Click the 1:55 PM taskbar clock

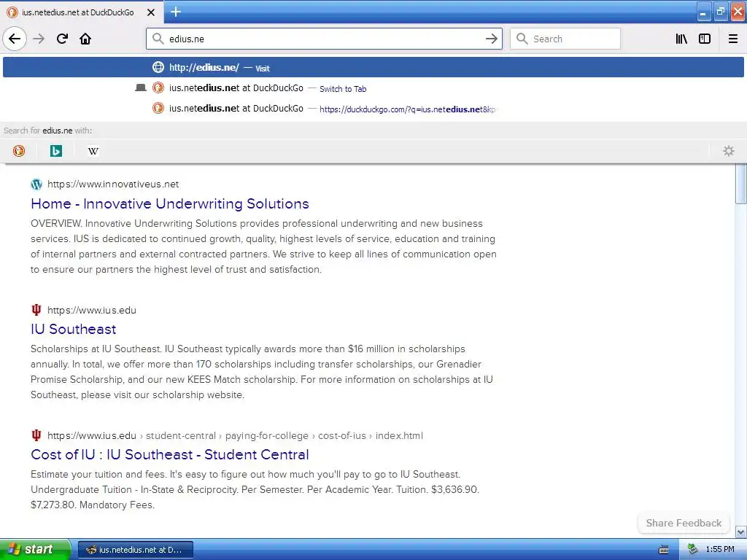tap(719, 550)
